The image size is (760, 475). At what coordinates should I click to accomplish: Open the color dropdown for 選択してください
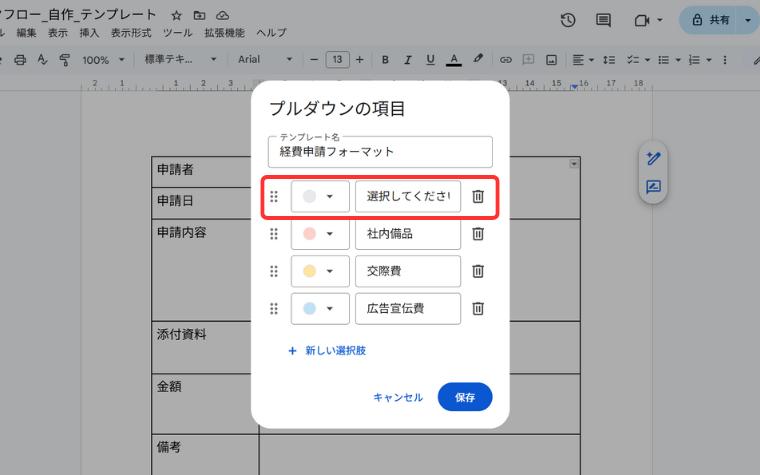320,196
